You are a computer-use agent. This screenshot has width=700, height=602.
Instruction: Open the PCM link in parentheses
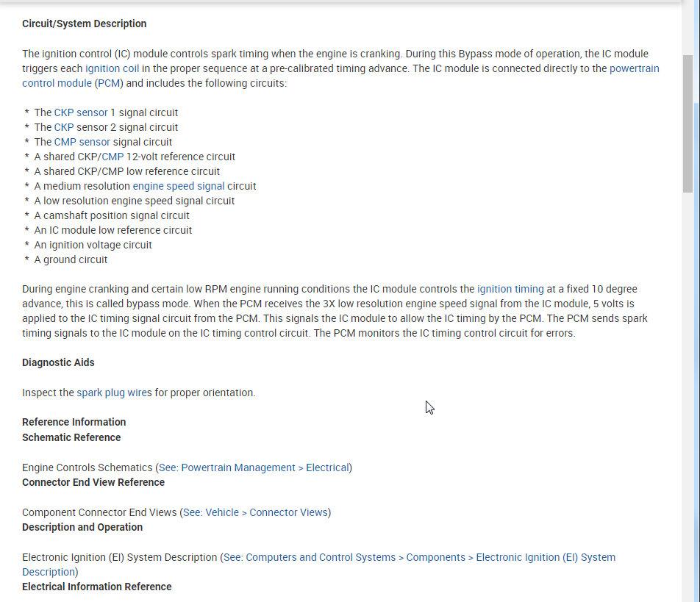109,83
